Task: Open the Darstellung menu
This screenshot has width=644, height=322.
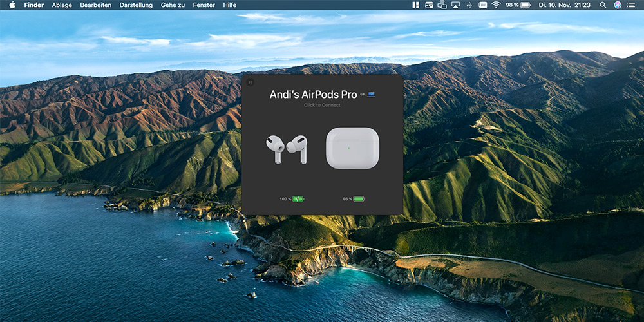Action: coord(136,5)
